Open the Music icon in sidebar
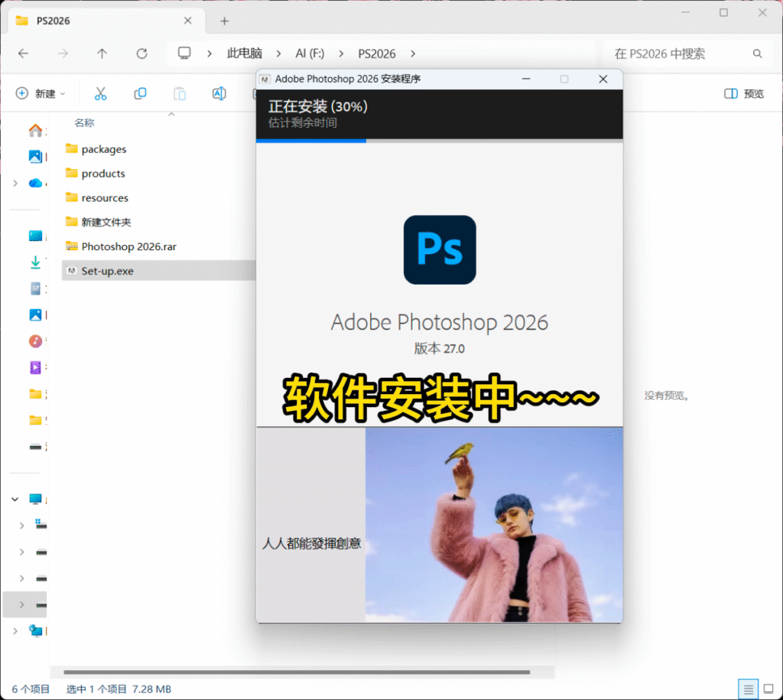The width and height of the screenshot is (783, 700). (x=35, y=341)
